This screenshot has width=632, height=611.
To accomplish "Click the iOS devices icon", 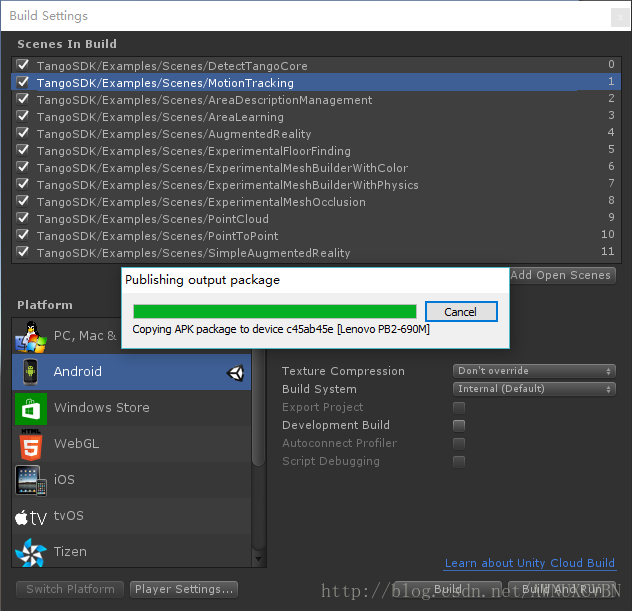I will click(x=31, y=480).
